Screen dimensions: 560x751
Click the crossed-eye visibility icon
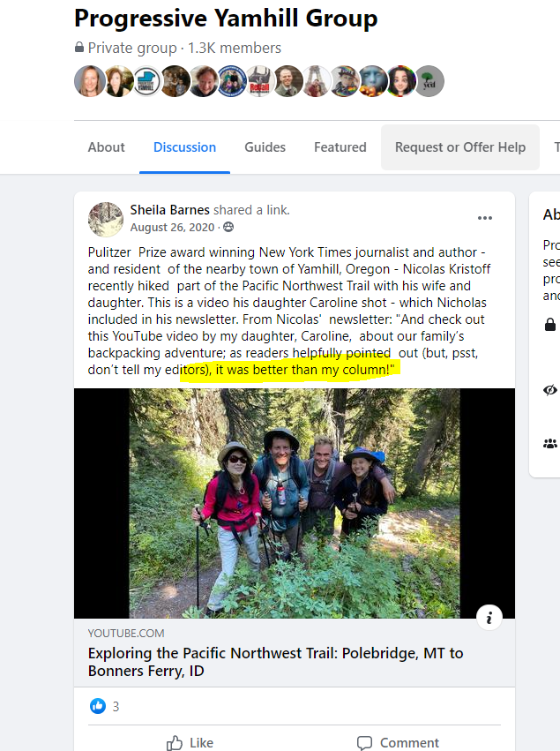point(550,390)
